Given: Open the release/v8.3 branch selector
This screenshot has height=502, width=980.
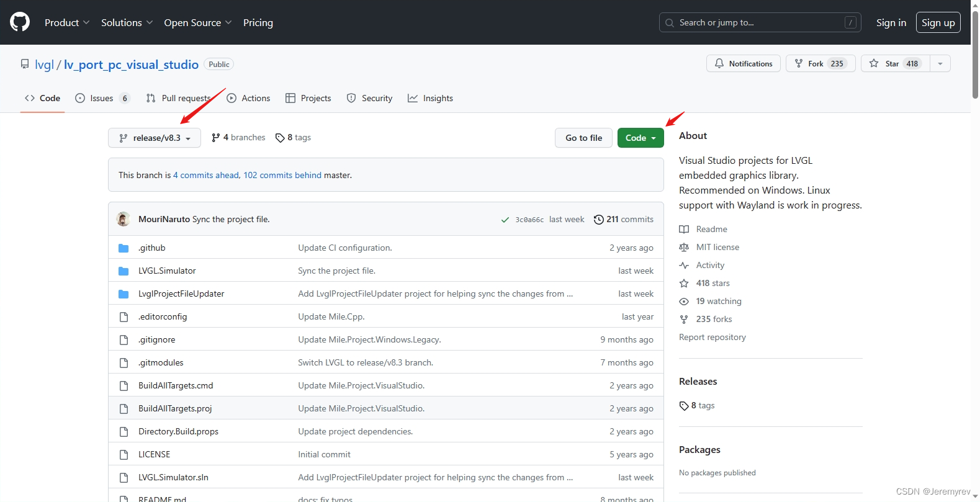Looking at the screenshot, I should click(x=155, y=138).
